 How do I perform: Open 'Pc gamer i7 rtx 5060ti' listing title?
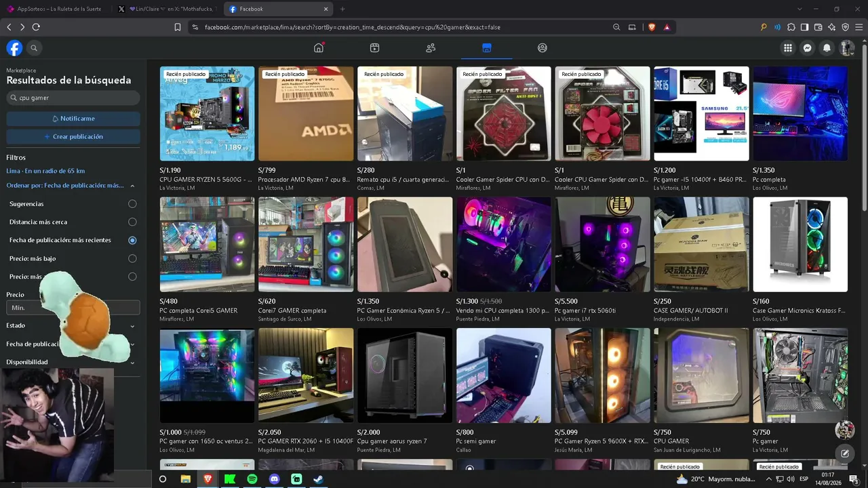pos(585,310)
